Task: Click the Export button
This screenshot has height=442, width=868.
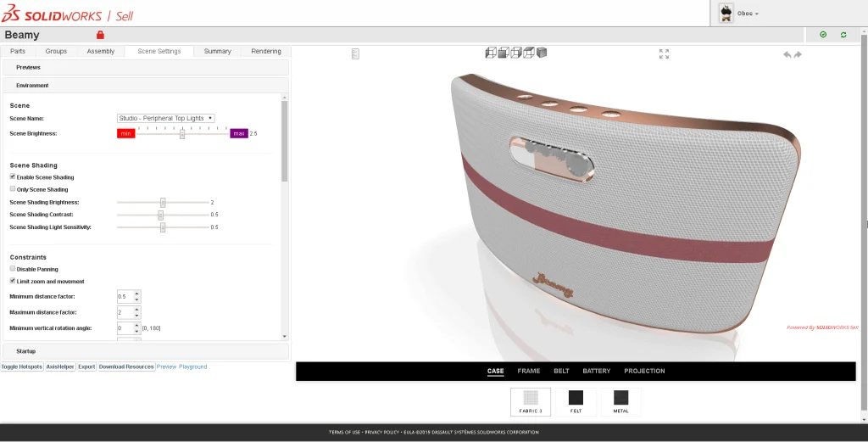Action: point(86,366)
